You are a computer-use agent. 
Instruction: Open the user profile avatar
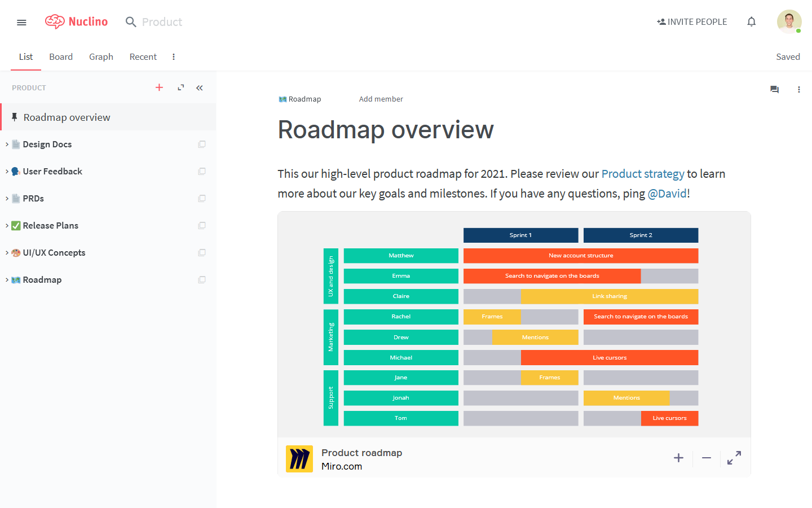pyautogui.click(x=789, y=21)
